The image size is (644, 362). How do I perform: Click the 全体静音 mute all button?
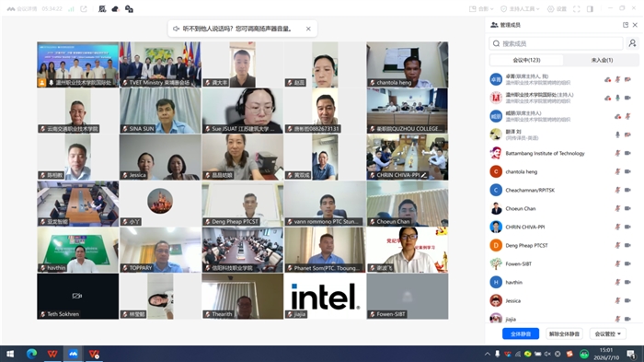tap(521, 333)
